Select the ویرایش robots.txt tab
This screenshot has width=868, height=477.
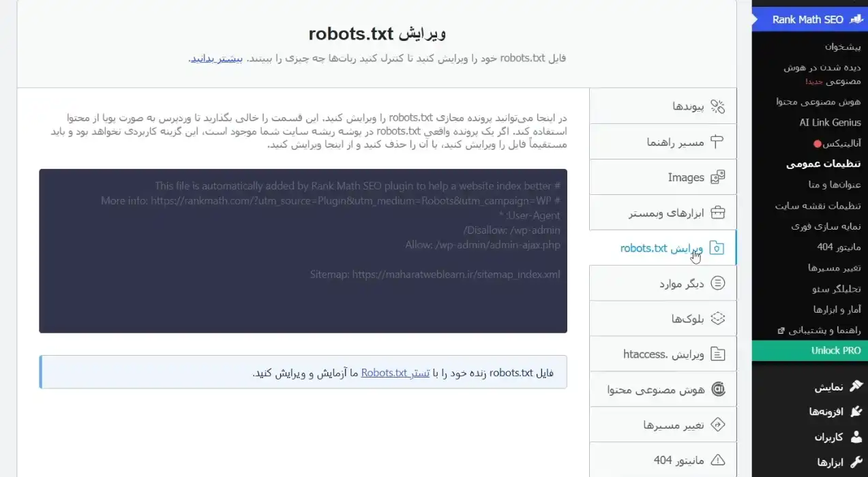[663, 248]
